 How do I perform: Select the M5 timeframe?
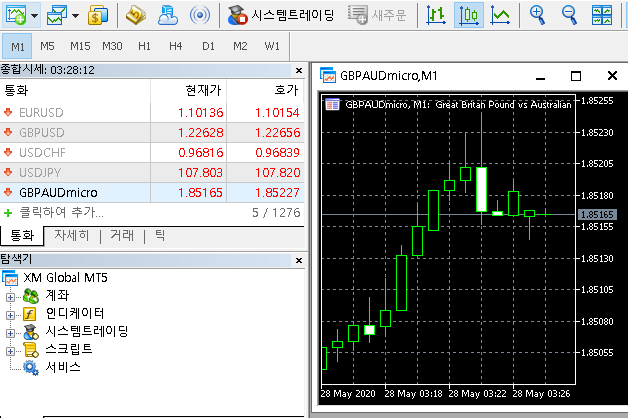tap(47, 46)
